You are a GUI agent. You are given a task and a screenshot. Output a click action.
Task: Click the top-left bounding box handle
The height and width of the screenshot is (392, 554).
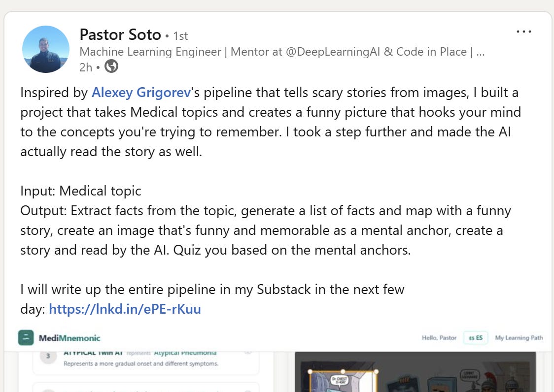click(x=310, y=371)
